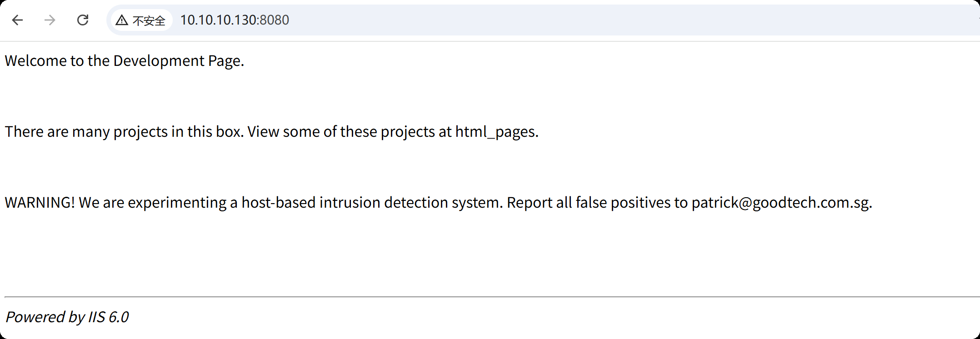This screenshot has width=980, height=339.
Task: Focus the address bar URL 10.10.10.130:8080
Action: point(235,20)
